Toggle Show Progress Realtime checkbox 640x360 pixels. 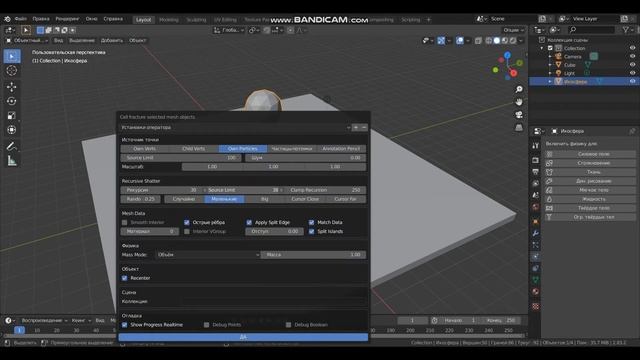pyautogui.click(x=124, y=325)
